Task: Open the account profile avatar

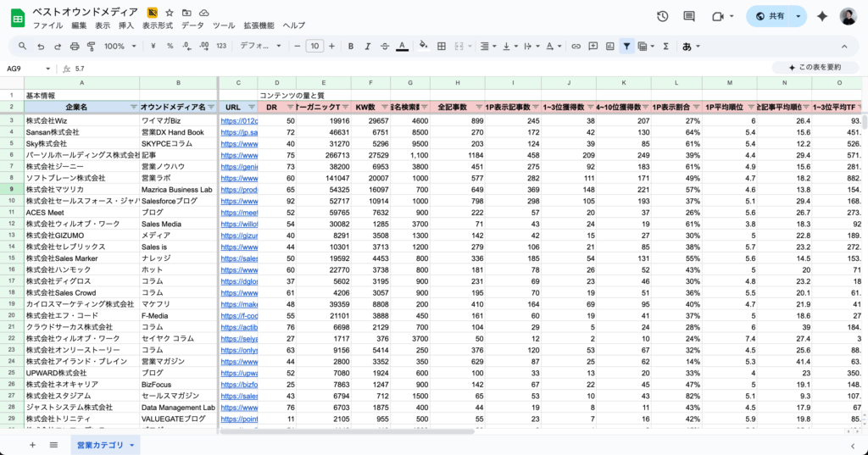Action: click(x=848, y=17)
